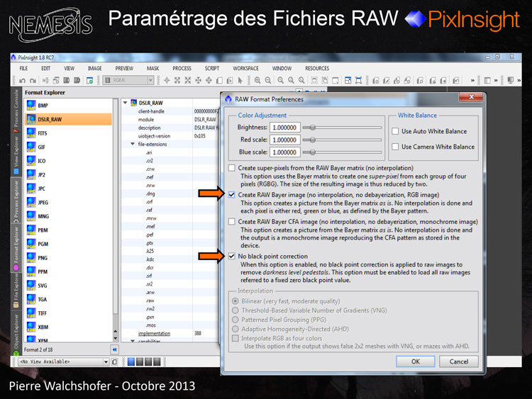This screenshot has height=399, width=532.
Task: Open the File Explorer side tab
Action: (x=16, y=290)
